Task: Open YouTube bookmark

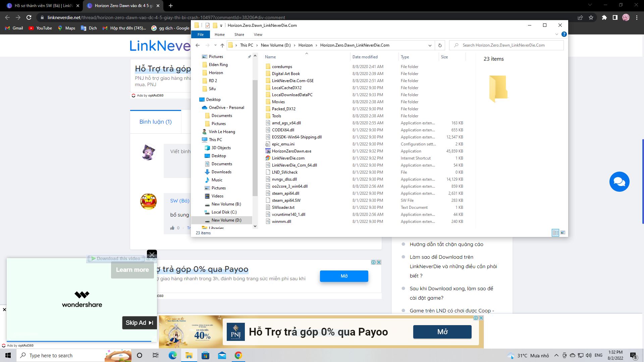Action: point(40,28)
